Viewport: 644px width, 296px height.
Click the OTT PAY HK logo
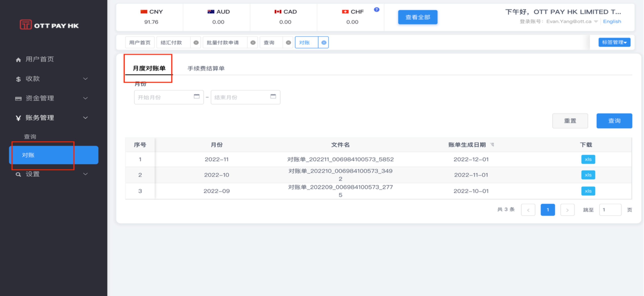point(49,25)
